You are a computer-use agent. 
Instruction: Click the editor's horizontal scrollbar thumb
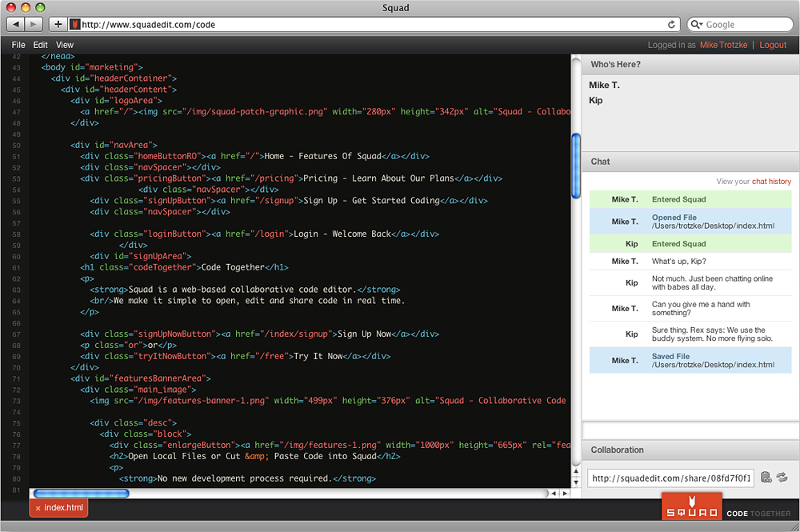[81, 494]
